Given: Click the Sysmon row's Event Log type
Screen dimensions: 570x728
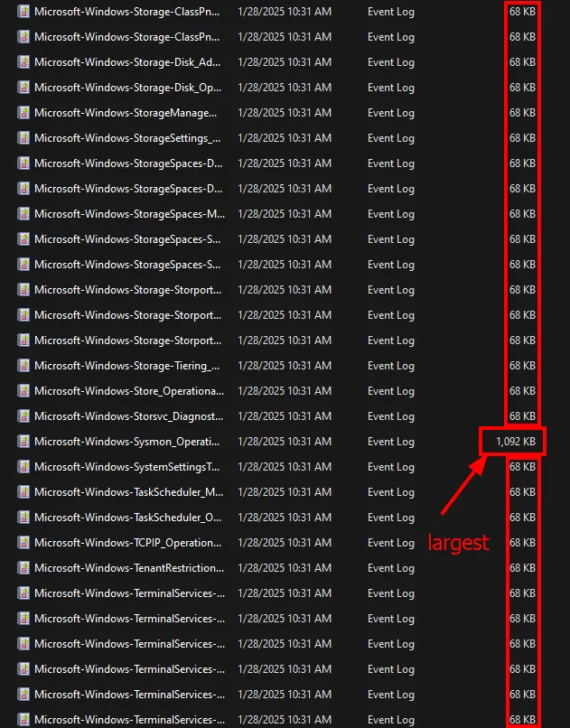Looking at the screenshot, I should pos(391,442).
